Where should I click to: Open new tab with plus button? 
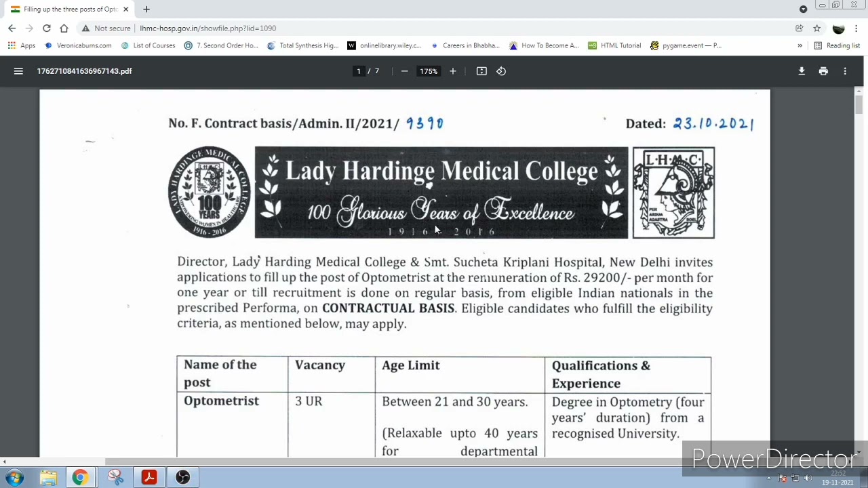click(146, 9)
